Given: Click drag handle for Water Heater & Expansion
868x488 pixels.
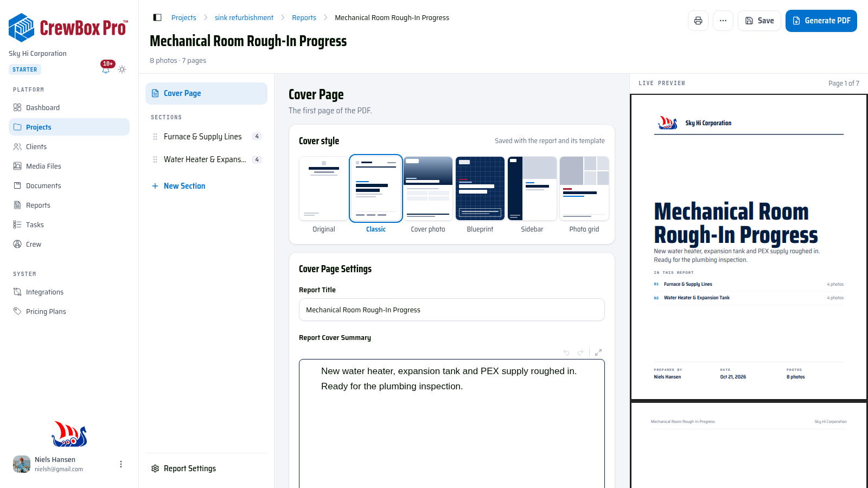Looking at the screenshot, I should [x=155, y=159].
